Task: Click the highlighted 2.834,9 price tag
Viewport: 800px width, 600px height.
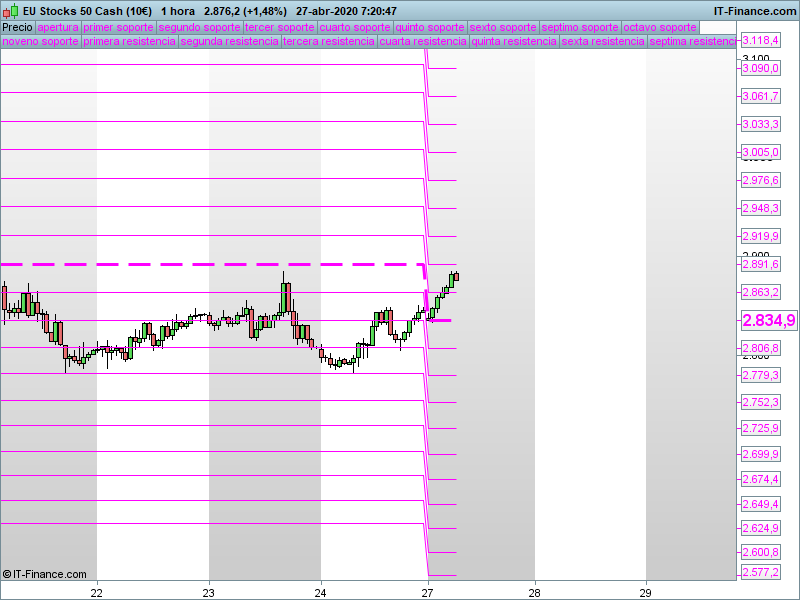Action: (768, 320)
